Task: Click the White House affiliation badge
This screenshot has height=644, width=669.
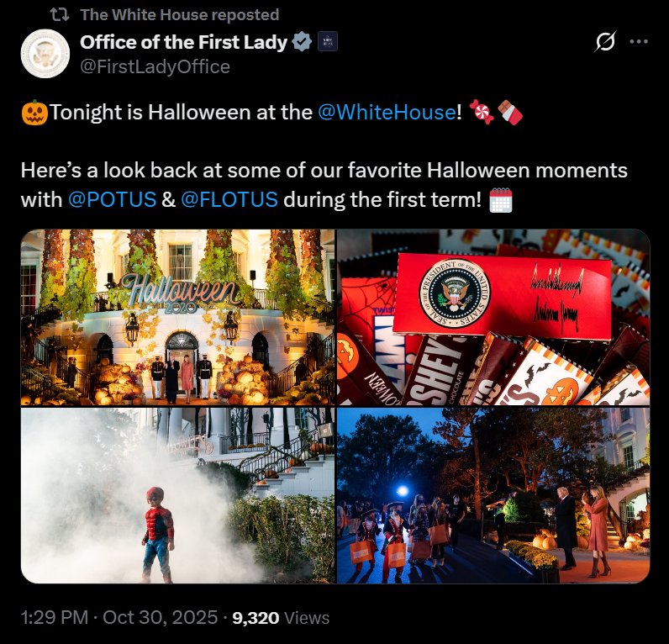Action: tap(328, 41)
